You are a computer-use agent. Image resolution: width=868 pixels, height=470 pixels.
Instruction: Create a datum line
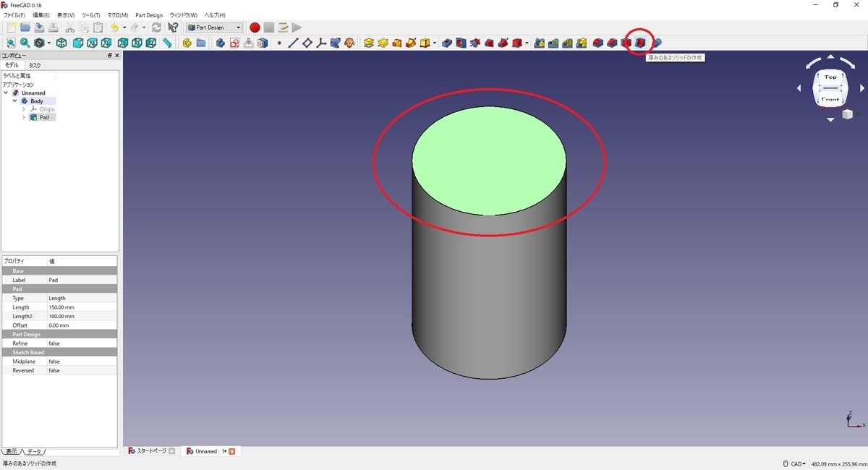(293, 43)
